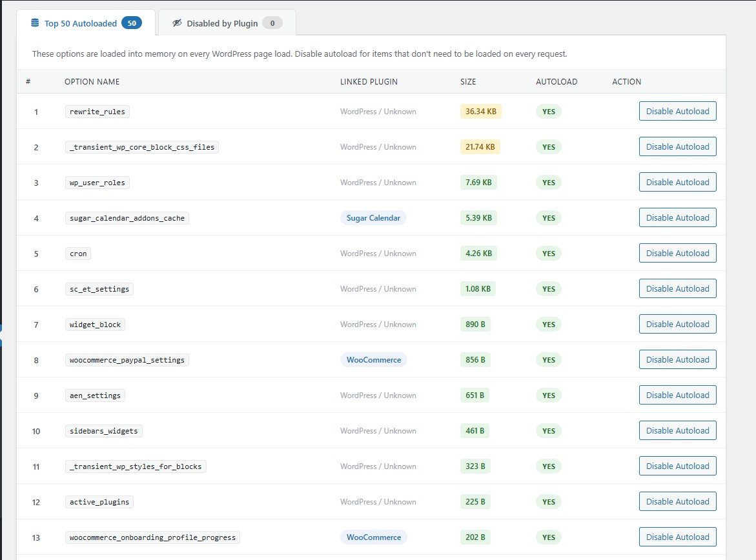Disable autoload for sc_et_settings

(677, 288)
